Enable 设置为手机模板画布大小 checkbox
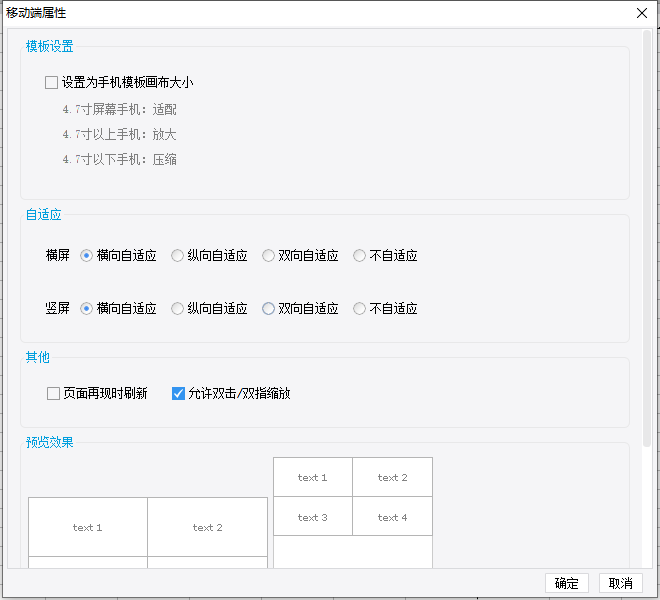The width and height of the screenshot is (660, 600). pyautogui.click(x=51, y=83)
